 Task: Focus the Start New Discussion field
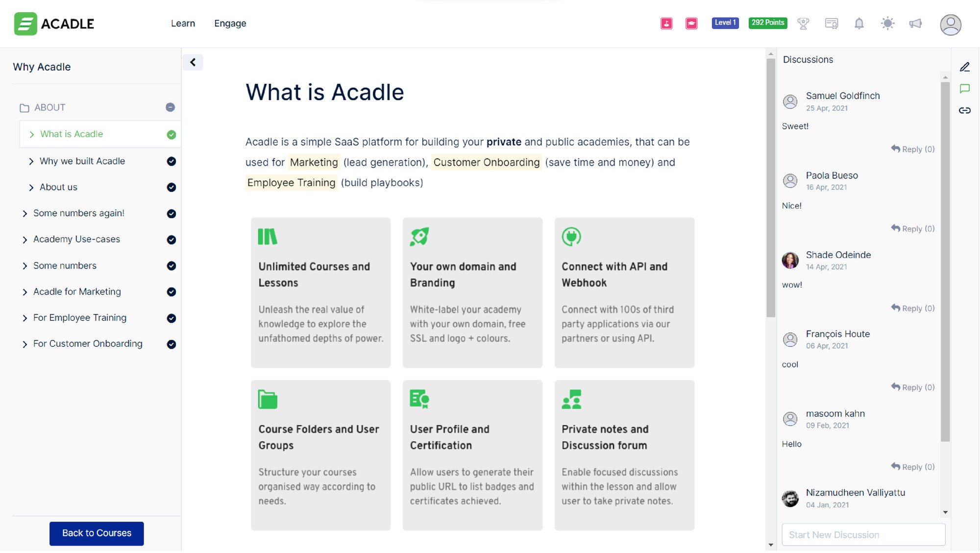coord(863,535)
